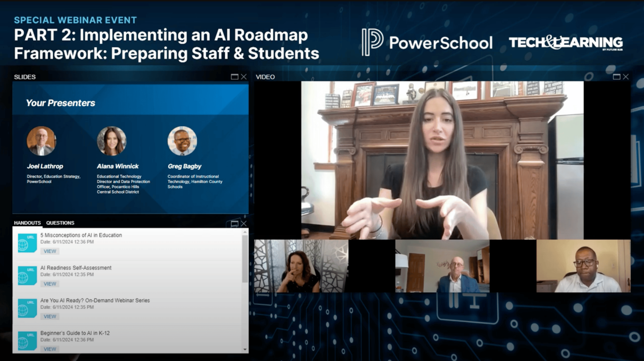The image size is (644, 361).
Task: Select the woman's video thumbnail at bottom left
Action: pos(301,266)
